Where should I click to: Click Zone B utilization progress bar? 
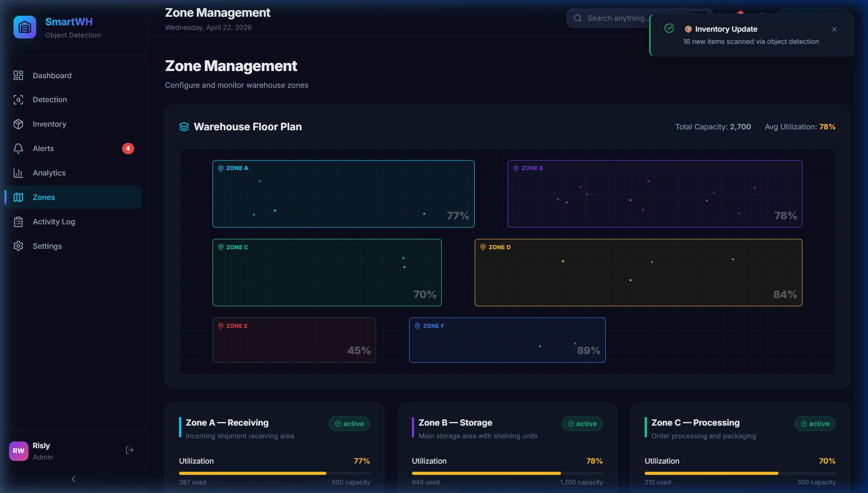[x=507, y=474]
